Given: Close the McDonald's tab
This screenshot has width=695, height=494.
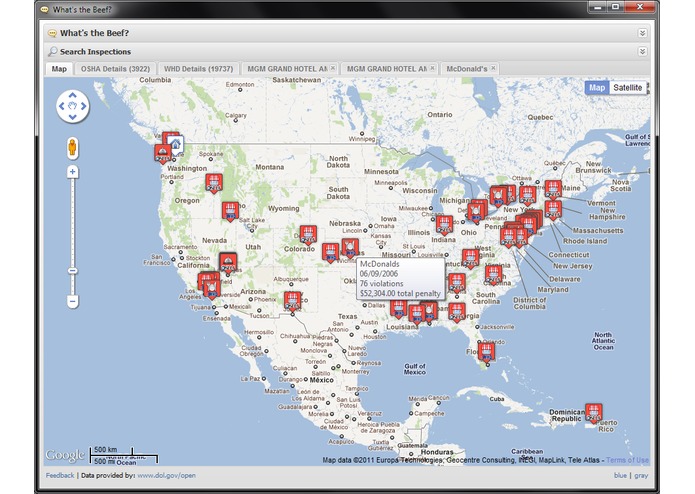Looking at the screenshot, I should point(493,68).
